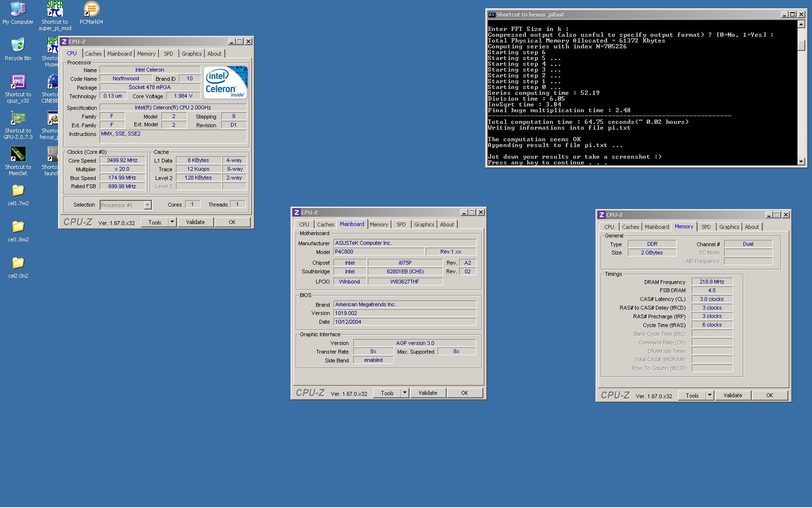Image resolution: width=812 pixels, height=508 pixels.
Task: Click the console scrollbar thumb
Action: click(801, 45)
